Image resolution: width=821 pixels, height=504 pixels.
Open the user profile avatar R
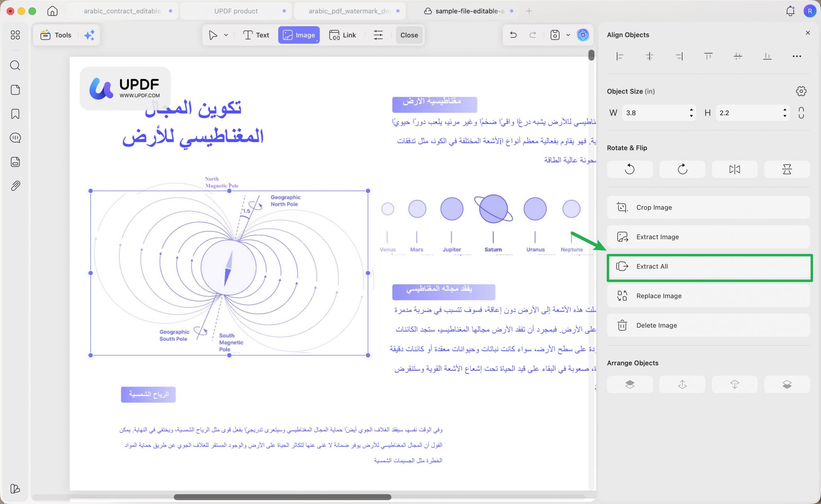(x=810, y=11)
